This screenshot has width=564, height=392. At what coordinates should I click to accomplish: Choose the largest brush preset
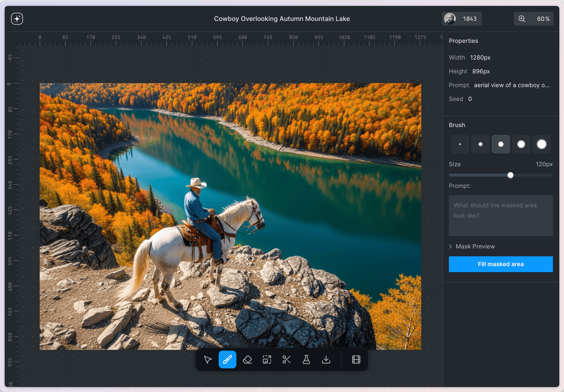[542, 144]
